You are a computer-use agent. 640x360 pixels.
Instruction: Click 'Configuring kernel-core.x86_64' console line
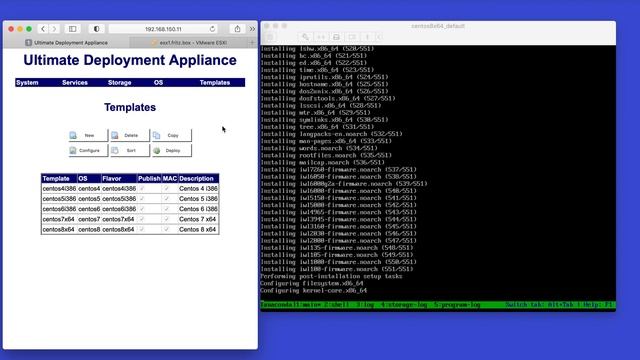coord(313,291)
